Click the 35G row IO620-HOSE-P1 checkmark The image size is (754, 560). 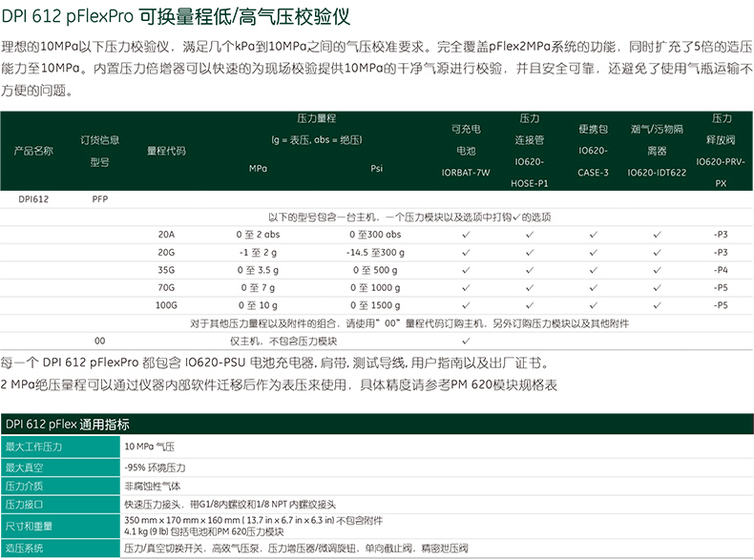530,269
